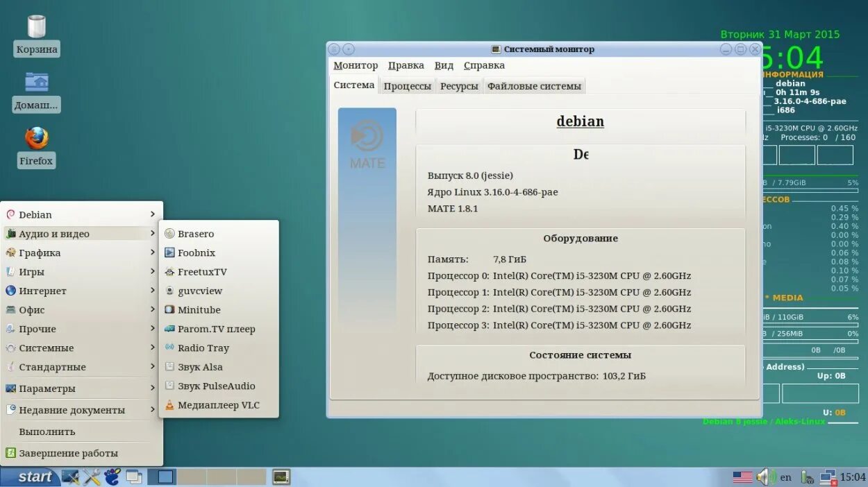Open the Стандартные menu category
Image resolution: width=868 pixels, height=487 pixels.
tap(81, 368)
